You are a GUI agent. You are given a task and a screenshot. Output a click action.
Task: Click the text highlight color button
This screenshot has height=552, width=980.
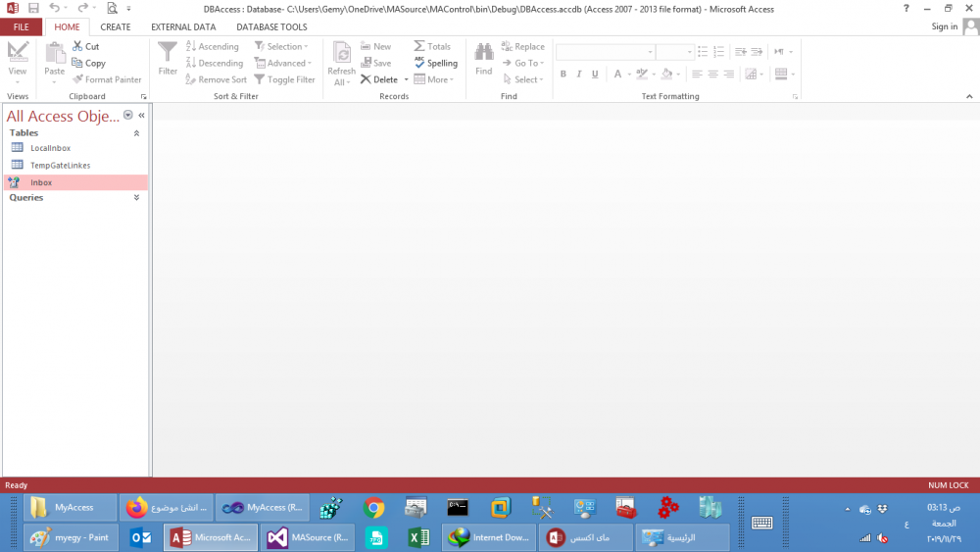coord(642,74)
